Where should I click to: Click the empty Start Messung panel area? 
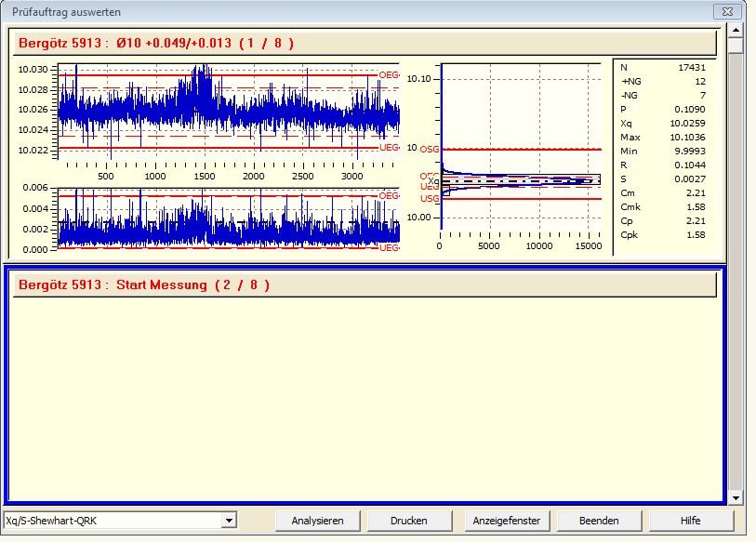363,400
